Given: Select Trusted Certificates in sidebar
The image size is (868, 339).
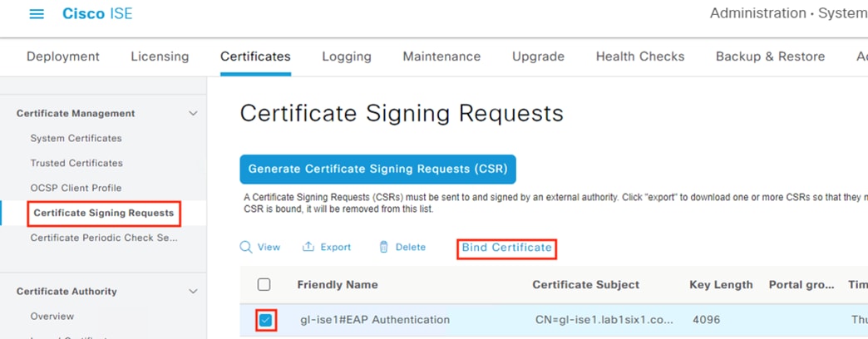Looking at the screenshot, I should click(76, 163).
